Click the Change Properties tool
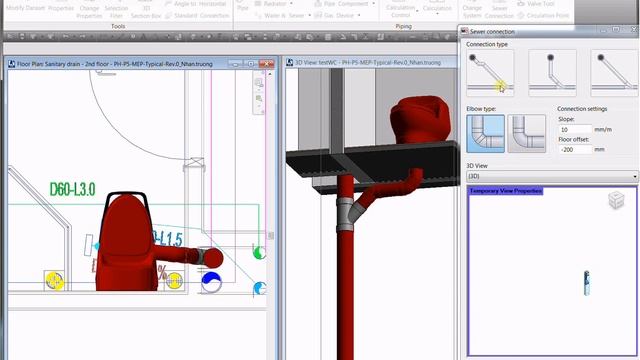 coord(89,11)
